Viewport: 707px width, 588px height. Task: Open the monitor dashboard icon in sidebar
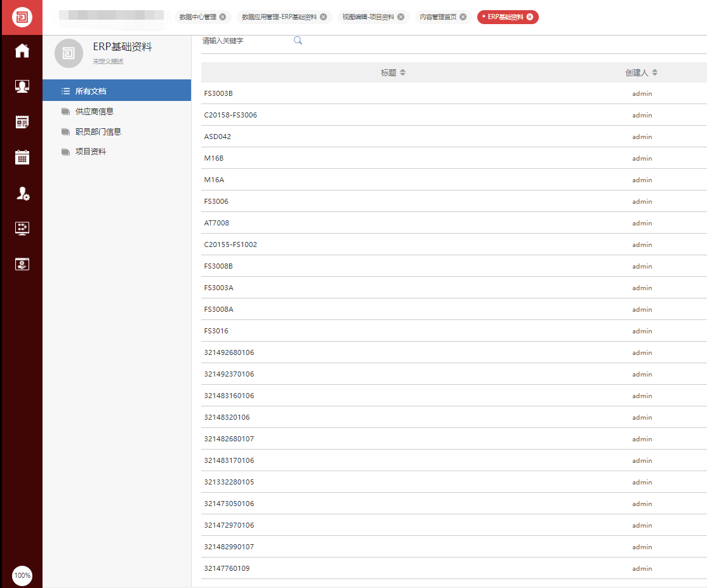click(x=22, y=229)
